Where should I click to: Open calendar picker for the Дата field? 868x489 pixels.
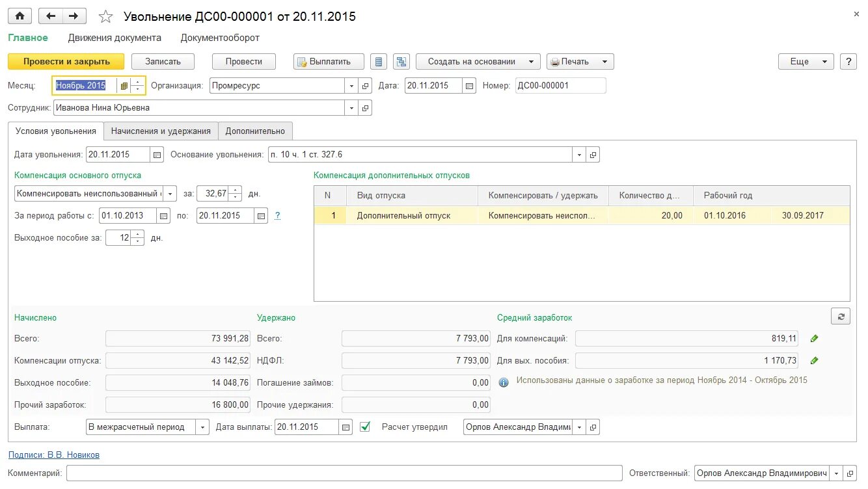click(470, 86)
